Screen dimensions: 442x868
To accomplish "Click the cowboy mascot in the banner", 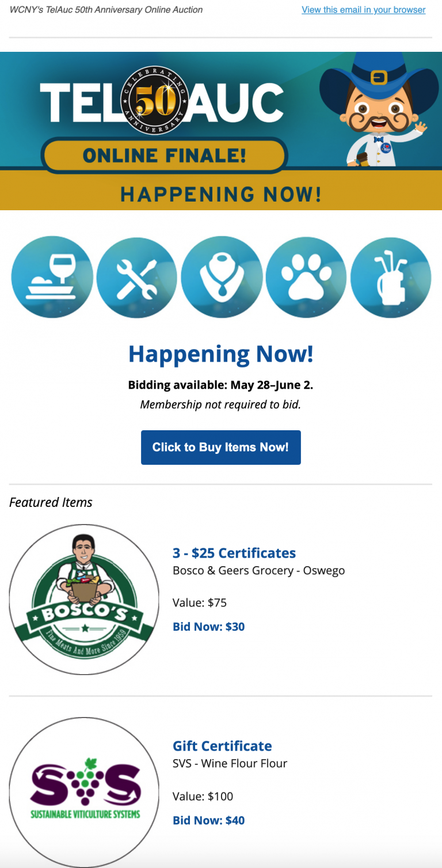I will point(379,109).
